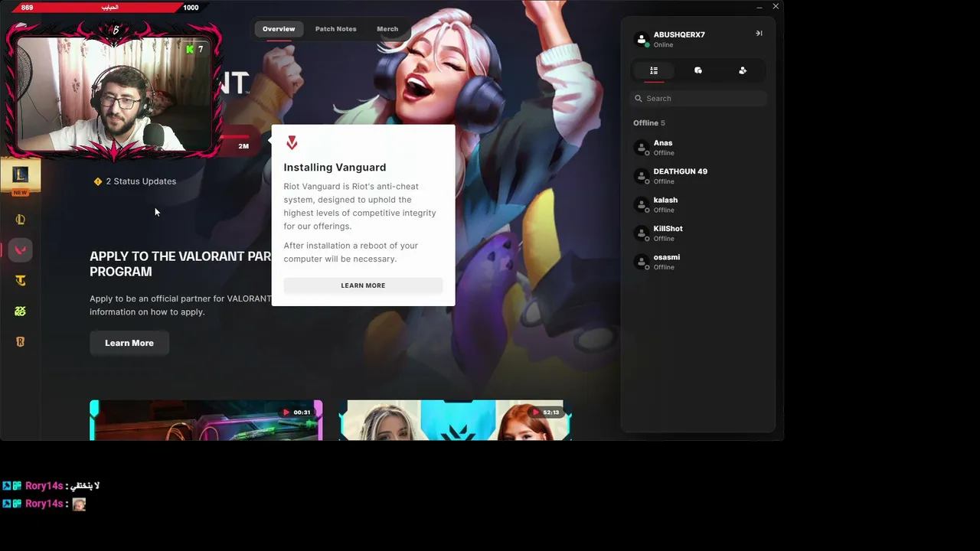Screen dimensions: 980x551
Task: Go to the Merch tab
Action: click(x=387, y=29)
